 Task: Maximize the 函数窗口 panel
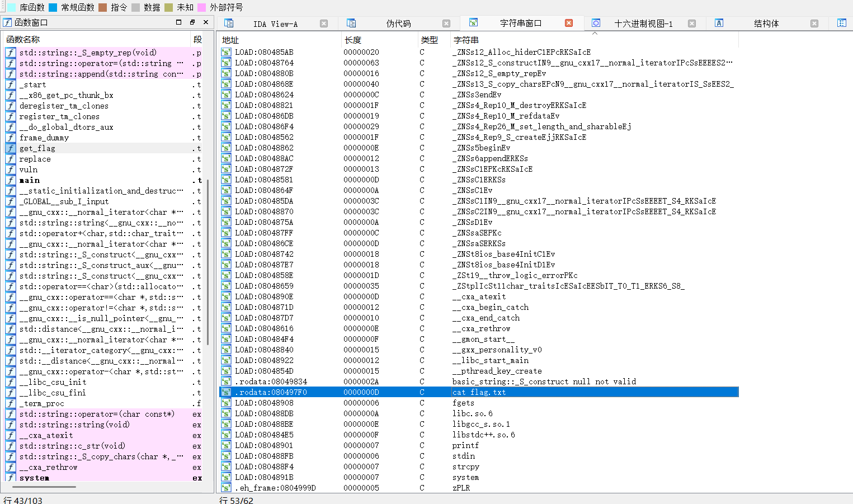(179, 22)
